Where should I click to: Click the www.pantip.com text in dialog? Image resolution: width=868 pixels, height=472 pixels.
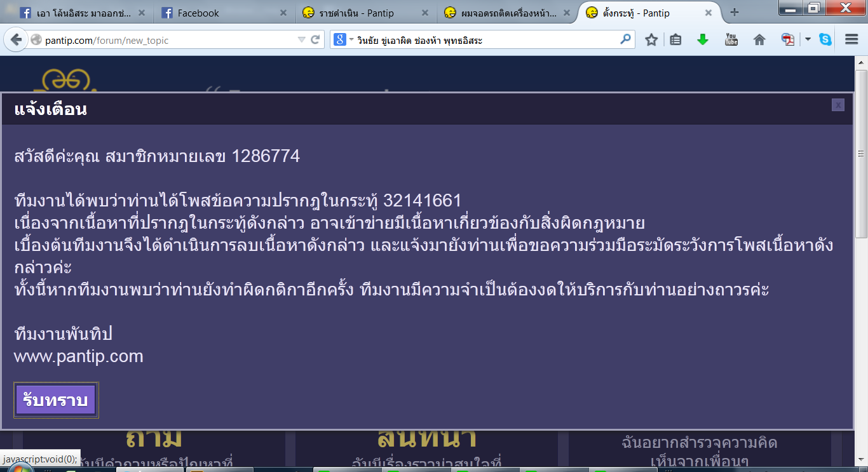78,356
